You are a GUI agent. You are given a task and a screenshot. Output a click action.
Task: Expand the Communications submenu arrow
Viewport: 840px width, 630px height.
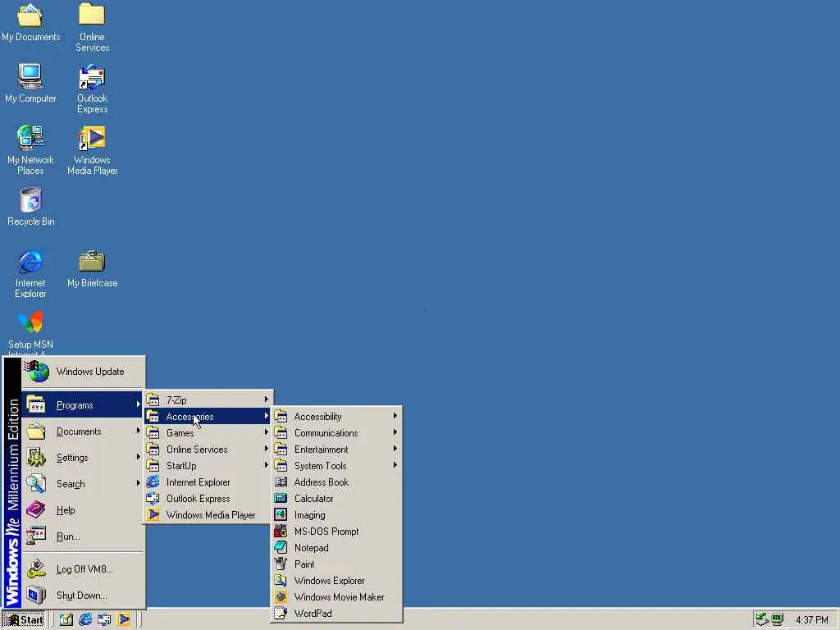coord(395,432)
